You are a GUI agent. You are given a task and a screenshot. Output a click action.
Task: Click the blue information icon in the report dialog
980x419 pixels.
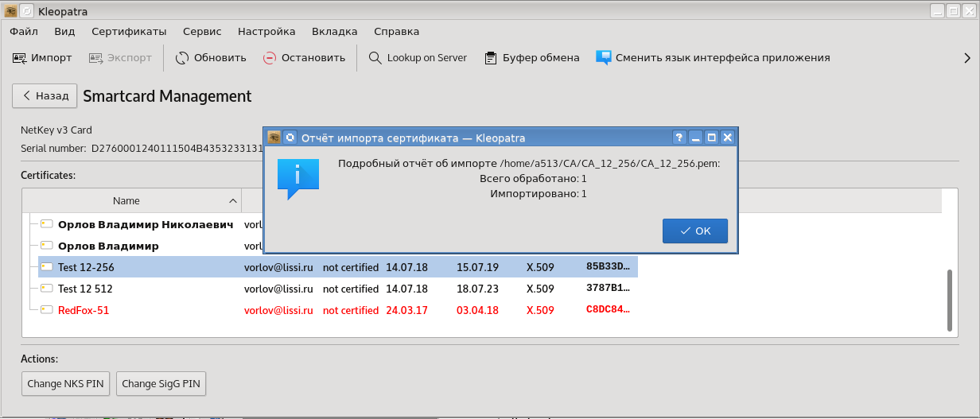(297, 179)
